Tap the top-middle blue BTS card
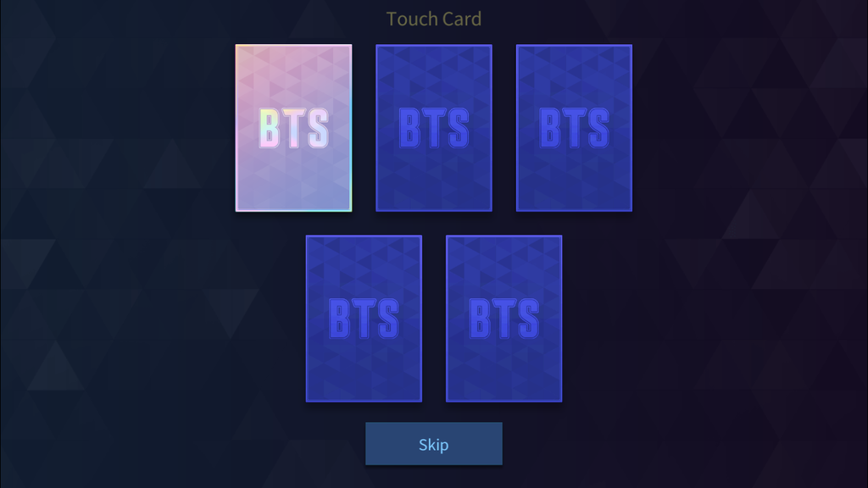Viewport: 868px width, 488px height. (434, 128)
